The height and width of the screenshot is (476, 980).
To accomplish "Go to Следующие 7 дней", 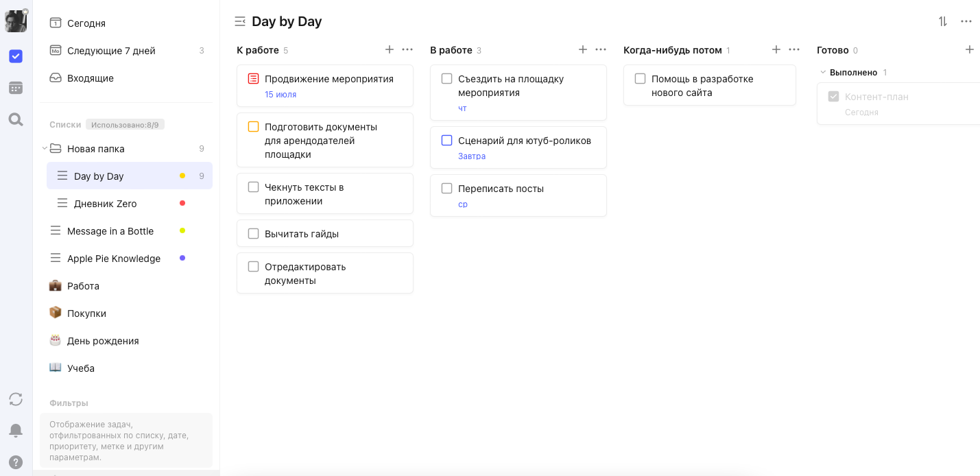I will coord(111,51).
